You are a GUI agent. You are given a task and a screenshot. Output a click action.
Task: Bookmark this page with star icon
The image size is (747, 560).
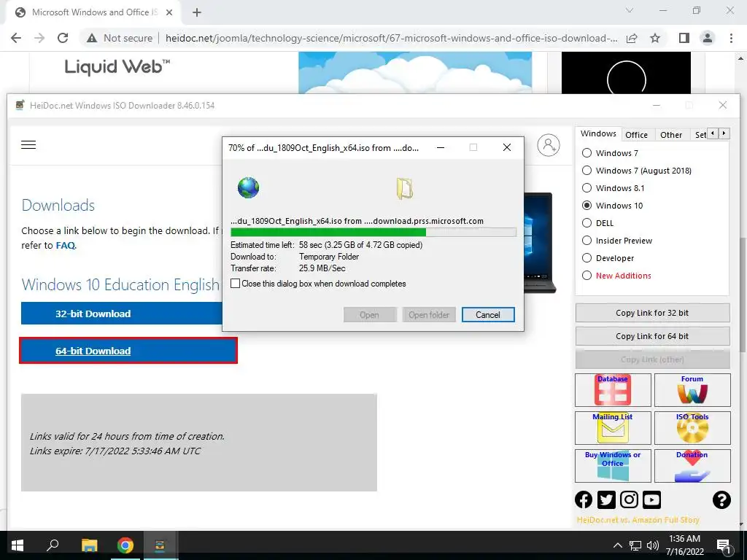pos(656,38)
